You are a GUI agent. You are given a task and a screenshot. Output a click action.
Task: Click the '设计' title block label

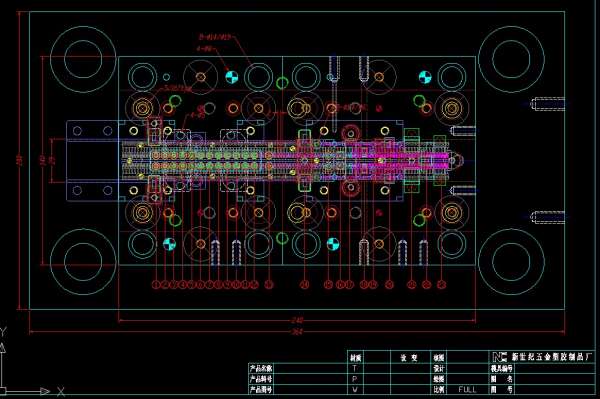[439, 368]
